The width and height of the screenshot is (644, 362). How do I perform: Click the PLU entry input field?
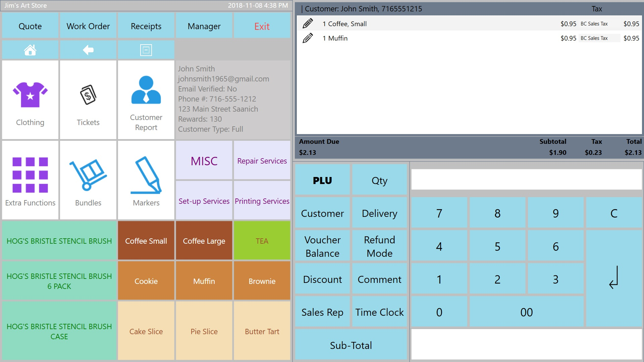click(526, 179)
